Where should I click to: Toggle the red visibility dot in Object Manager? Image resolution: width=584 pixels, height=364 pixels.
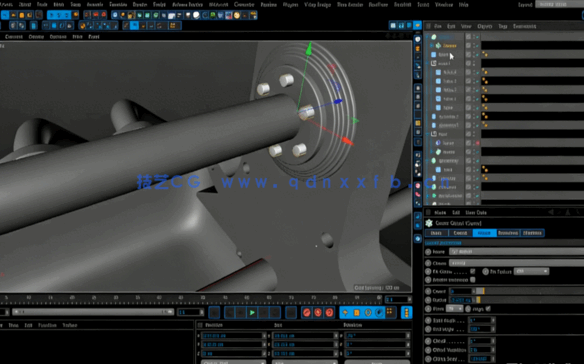(477, 143)
